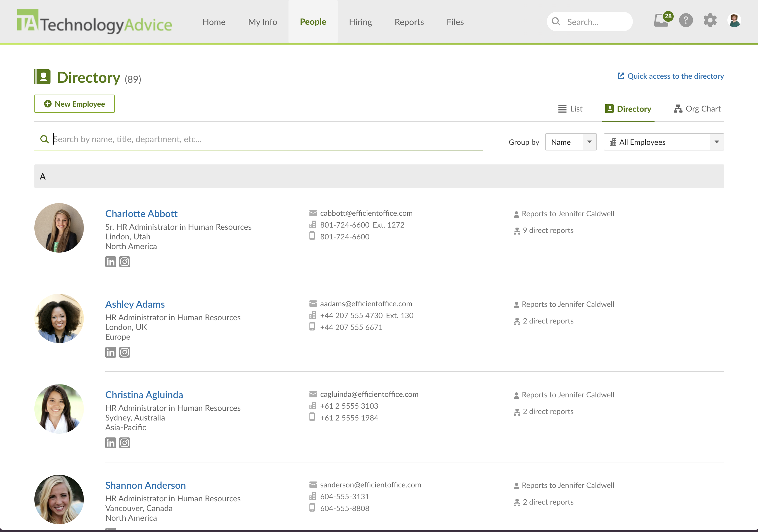Click the office phone icon for Shannon Anderson
The image size is (758, 532).
pos(312,496)
